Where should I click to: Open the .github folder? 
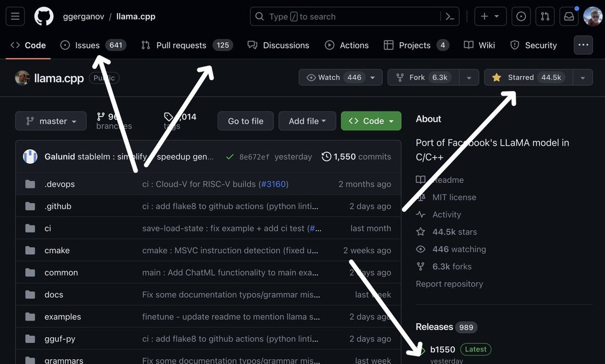pos(58,206)
